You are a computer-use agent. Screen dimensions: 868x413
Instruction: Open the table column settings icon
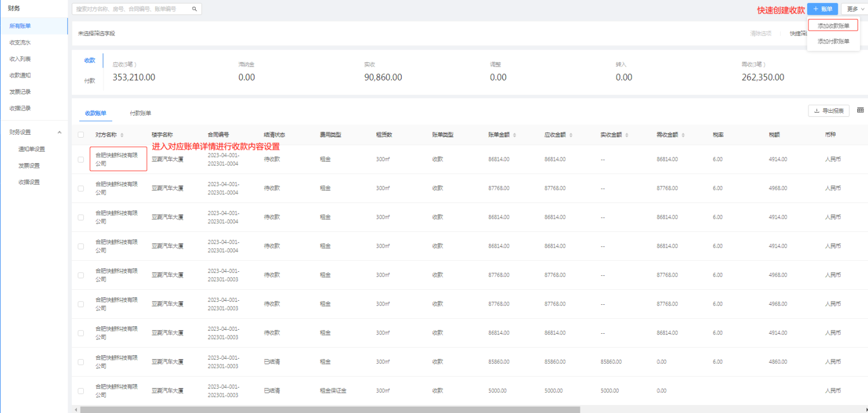(860, 110)
